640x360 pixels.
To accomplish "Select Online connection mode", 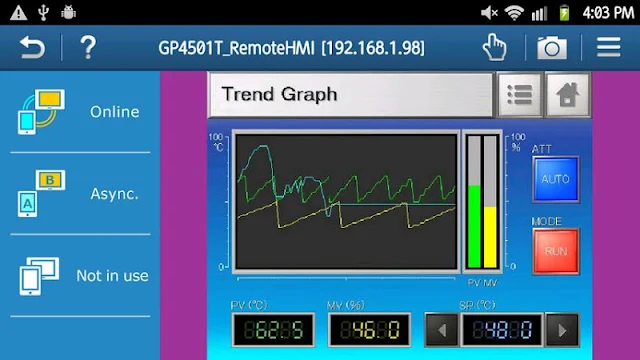I will [x=80, y=112].
